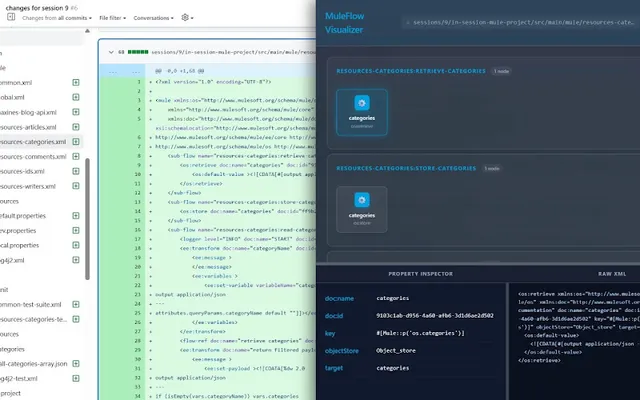Image resolution: width=640 pixels, height=400 pixels.
Task: Open the File filter dropdown
Action: 112,18
